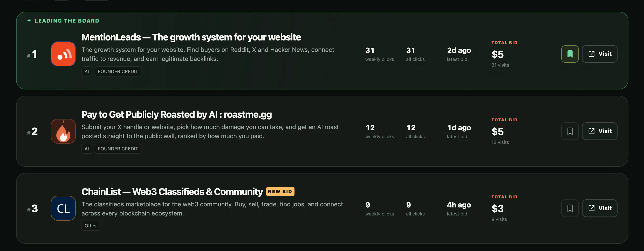Open the Pay to Get Publicly Roasted title
The image size is (644, 251).
[x=177, y=115]
